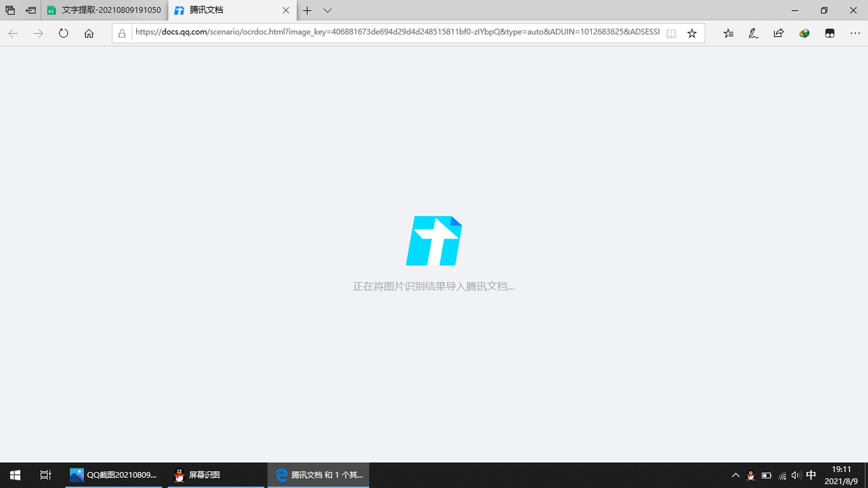Switch to the 屏幕识图 taskbar app
The width and height of the screenshot is (868, 488).
[x=216, y=475]
